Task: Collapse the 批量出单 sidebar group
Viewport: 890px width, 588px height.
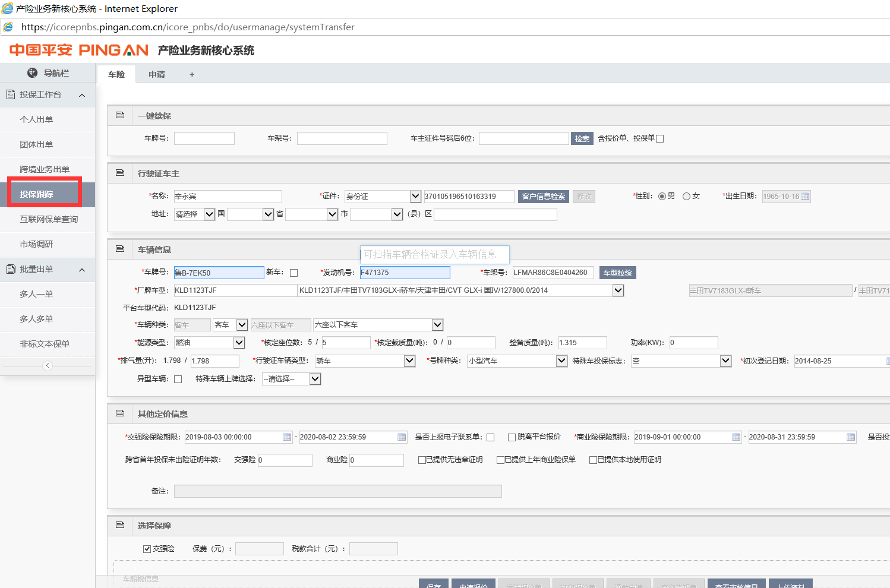Action: (82, 270)
